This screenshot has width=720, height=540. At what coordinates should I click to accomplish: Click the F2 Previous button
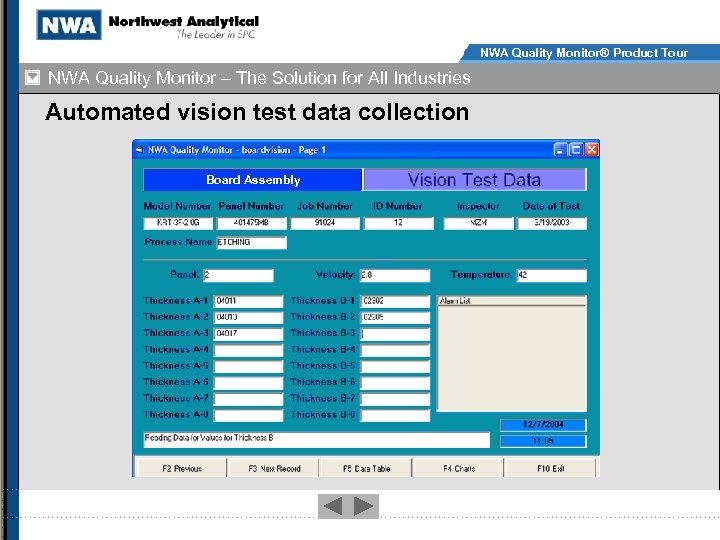coord(182,468)
